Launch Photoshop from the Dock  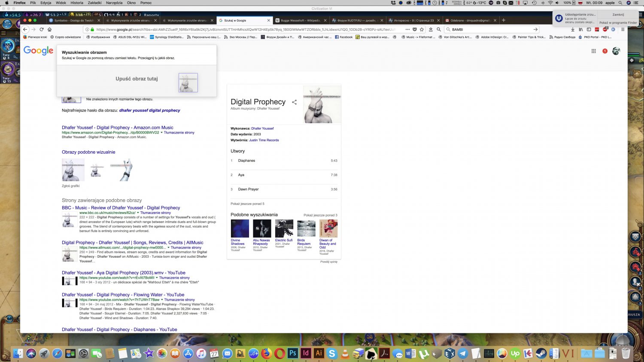click(293, 353)
